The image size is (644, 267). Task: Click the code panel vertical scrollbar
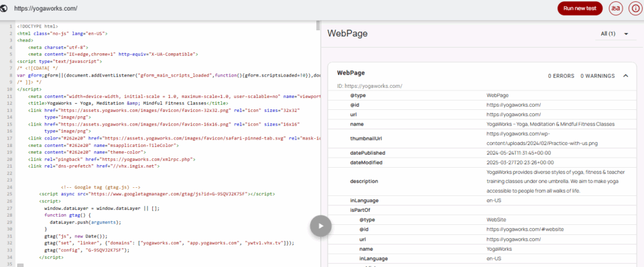[x=318, y=25]
